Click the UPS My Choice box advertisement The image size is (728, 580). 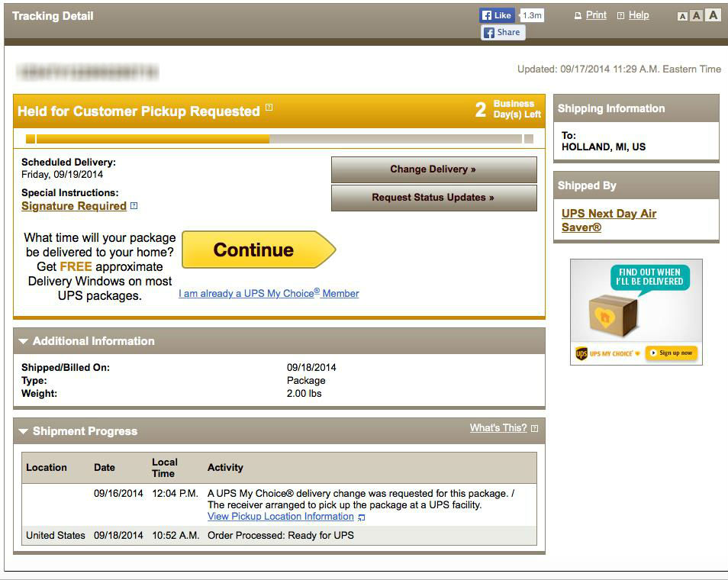tap(636, 312)
